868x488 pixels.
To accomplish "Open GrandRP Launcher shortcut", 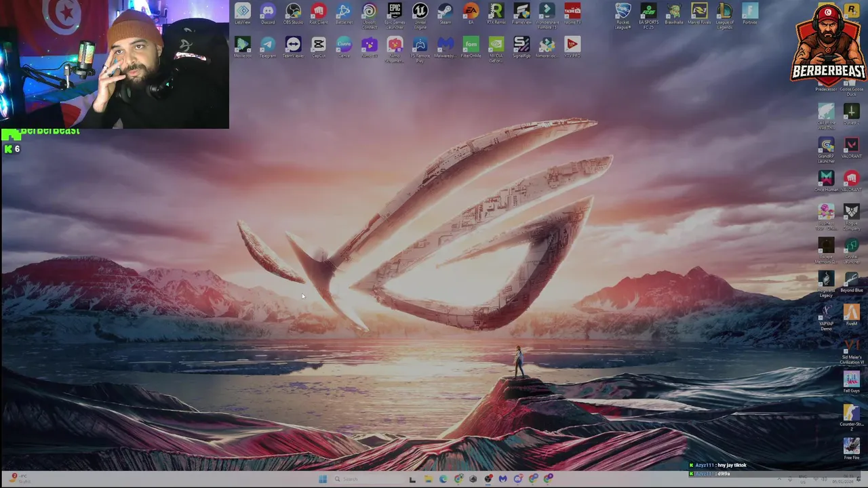I will click(x=826, y=150).
